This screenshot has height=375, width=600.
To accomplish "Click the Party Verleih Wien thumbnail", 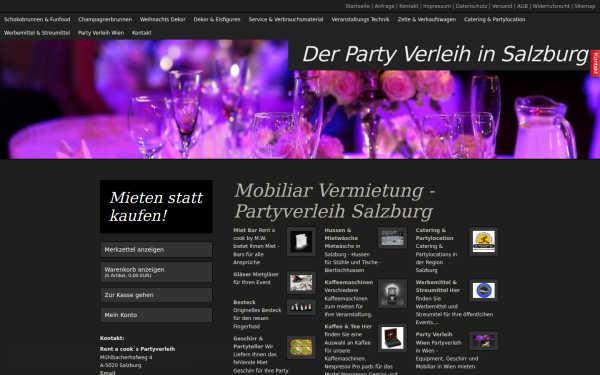I will coord(483,341).
